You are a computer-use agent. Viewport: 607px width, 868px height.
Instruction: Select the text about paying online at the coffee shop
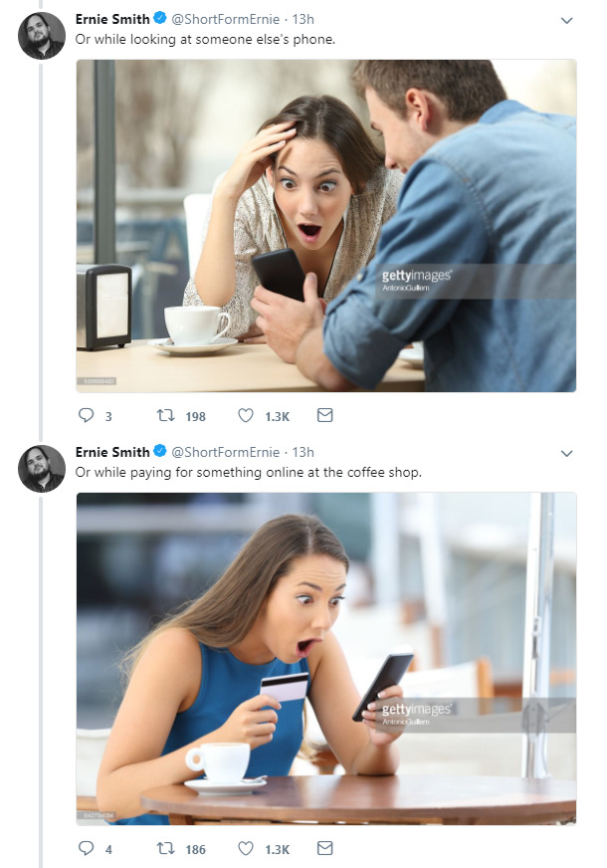click(249, 472)
